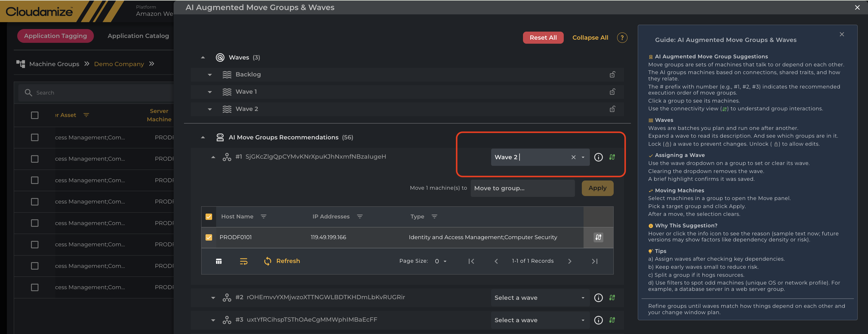Toggle the select-all checkbox in Host Name header
868x334 pixels.
[209, 217]
